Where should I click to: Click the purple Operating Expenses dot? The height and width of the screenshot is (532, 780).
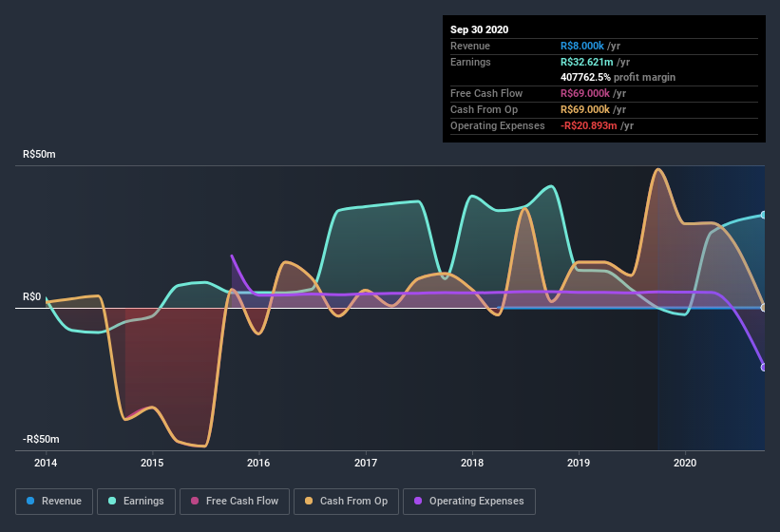pyautogui.click(x=418, y=501)
